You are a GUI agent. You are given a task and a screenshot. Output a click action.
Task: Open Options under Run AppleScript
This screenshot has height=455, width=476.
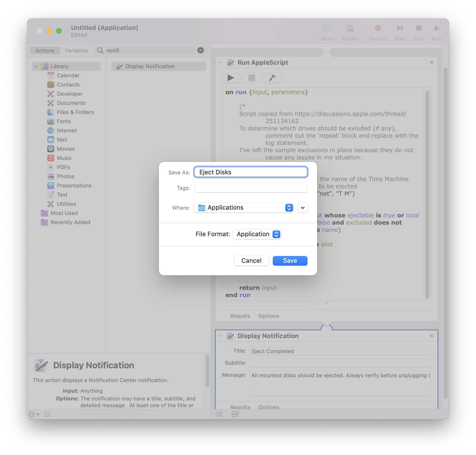pos(269,316)
